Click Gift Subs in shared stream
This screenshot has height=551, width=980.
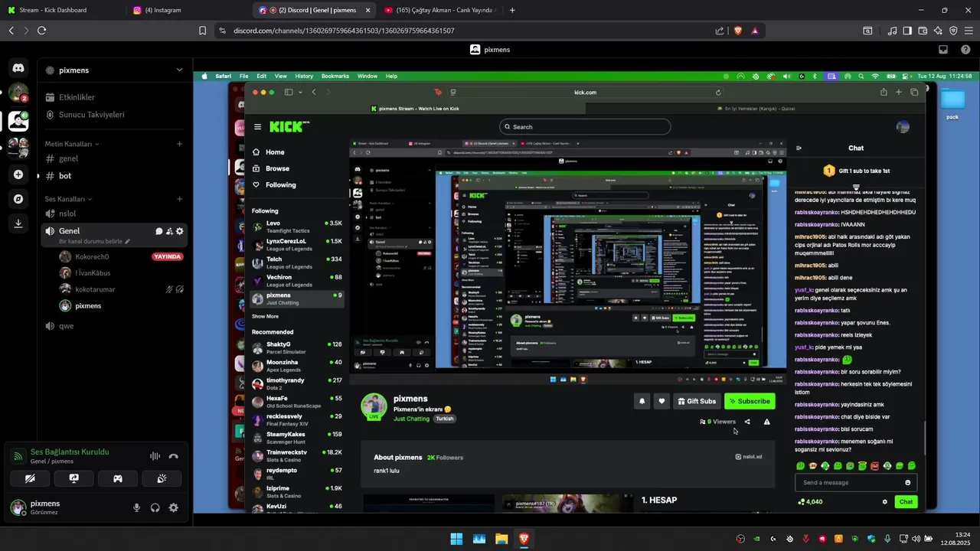(x=697, y=401)
